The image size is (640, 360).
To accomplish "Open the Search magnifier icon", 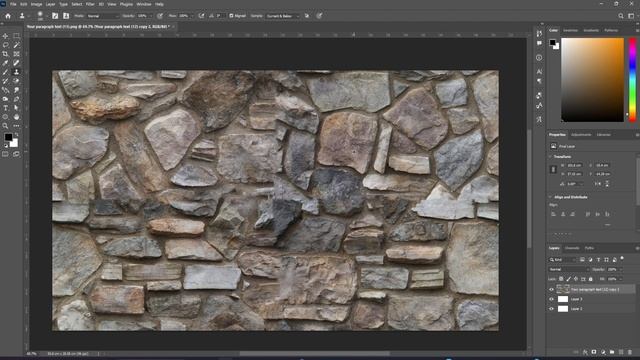I will 621,16.
